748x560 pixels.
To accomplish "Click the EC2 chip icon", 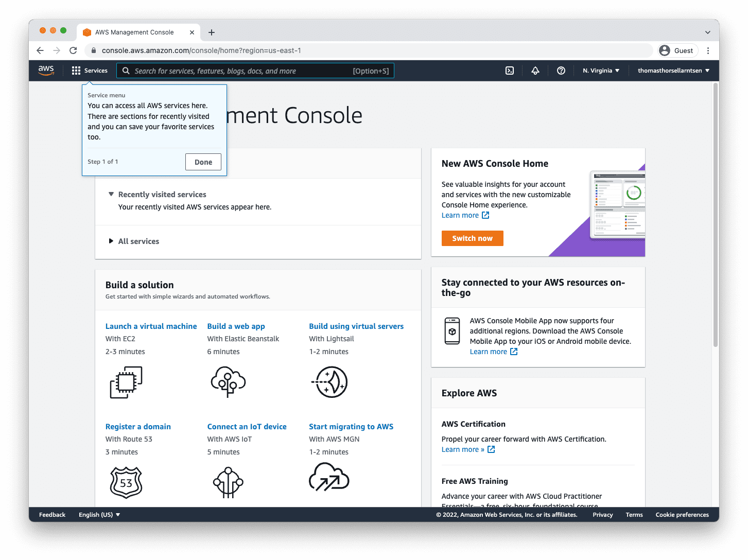I will [126, 382].
